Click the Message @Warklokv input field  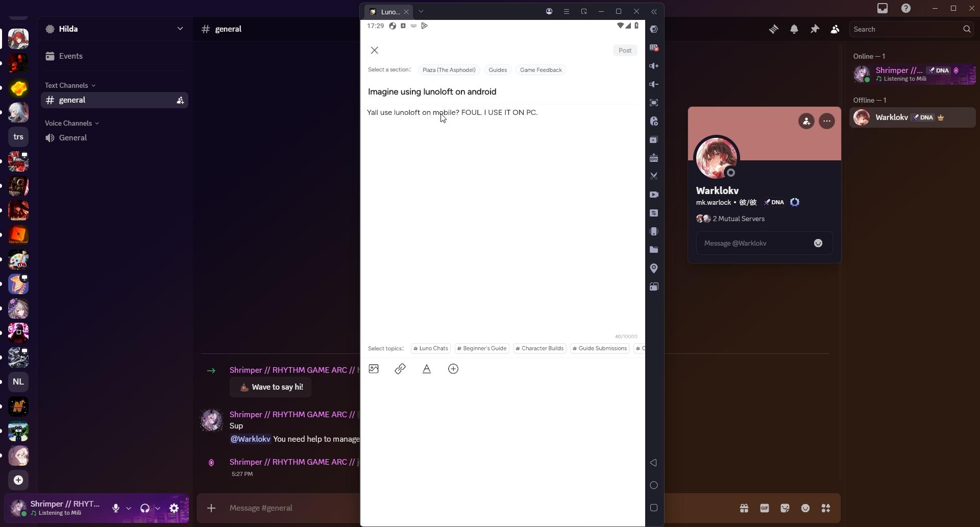tap(755, 244)
